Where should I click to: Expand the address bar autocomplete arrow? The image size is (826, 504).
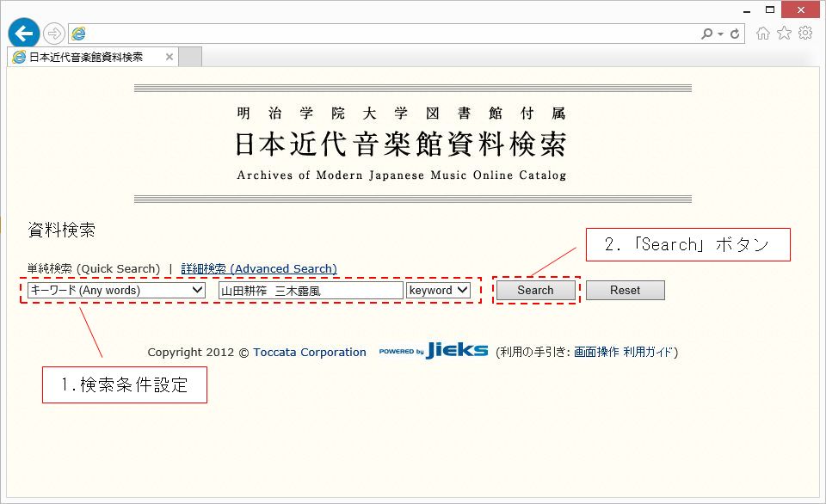(x=720, y=34)
